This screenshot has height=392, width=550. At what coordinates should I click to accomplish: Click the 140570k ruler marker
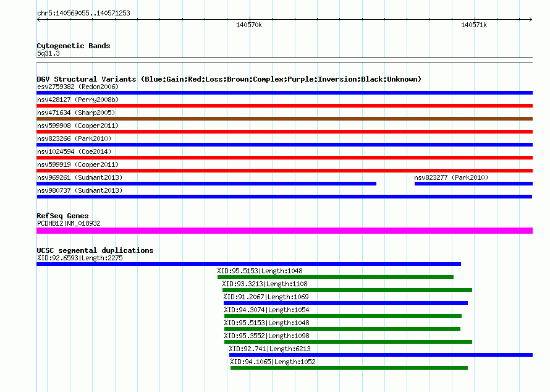coord(249,25)
